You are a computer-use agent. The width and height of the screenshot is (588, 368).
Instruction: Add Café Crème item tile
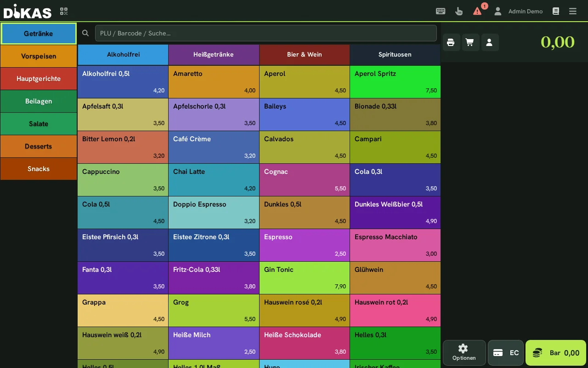click(x=214, y=147)
